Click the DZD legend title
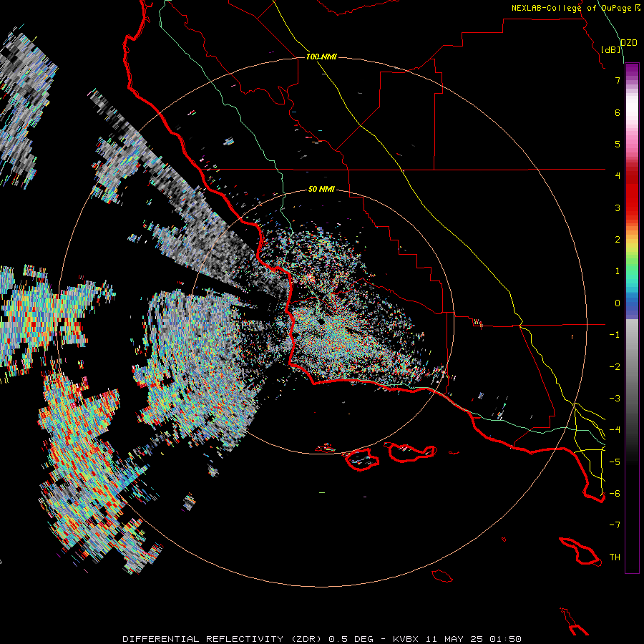Viewport: 644px width, 644px height. [629, 43]
